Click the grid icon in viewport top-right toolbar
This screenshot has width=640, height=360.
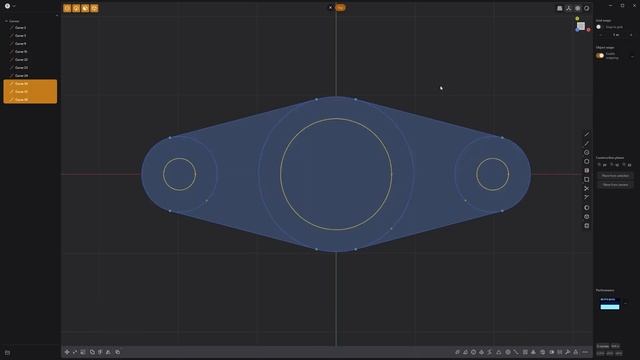pos(560,8)
